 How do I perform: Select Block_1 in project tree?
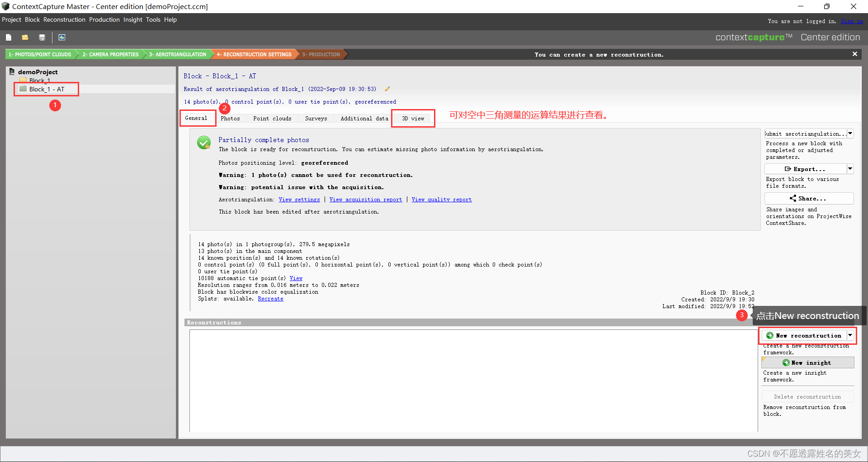40,81
